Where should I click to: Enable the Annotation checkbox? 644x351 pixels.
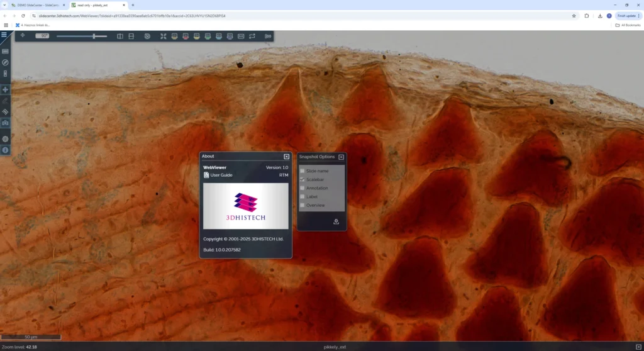pyautogui.click(x=303, y=188)
